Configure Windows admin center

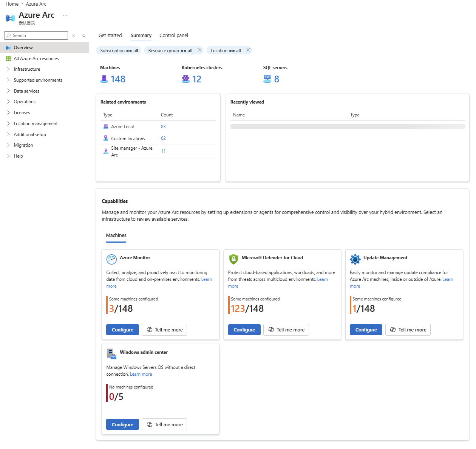[x=122, y=424]
